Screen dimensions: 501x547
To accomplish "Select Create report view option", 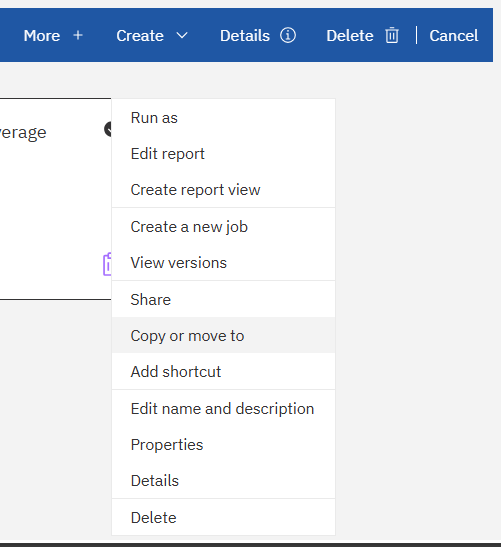I will 223,190.
